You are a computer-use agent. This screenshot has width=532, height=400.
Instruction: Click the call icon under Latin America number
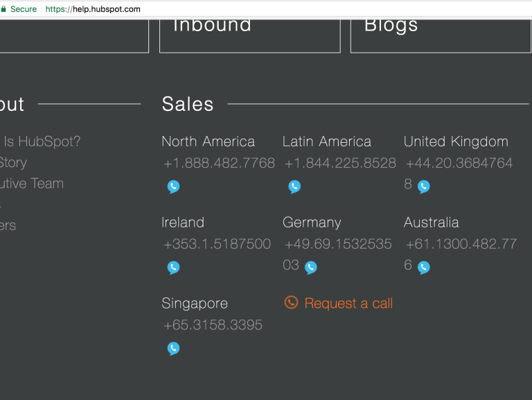click(x=294, y=186)
